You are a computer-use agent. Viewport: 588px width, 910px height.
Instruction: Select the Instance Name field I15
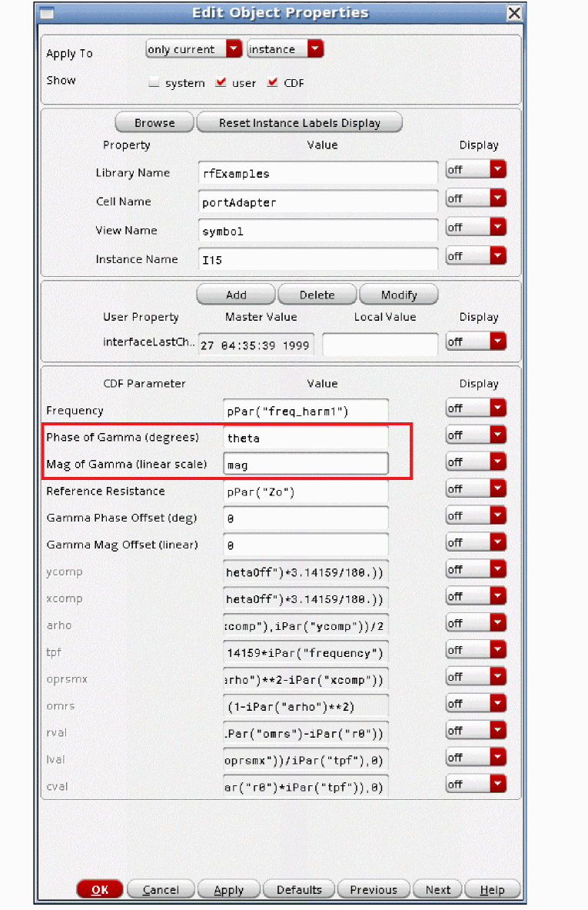coord(317,259)
